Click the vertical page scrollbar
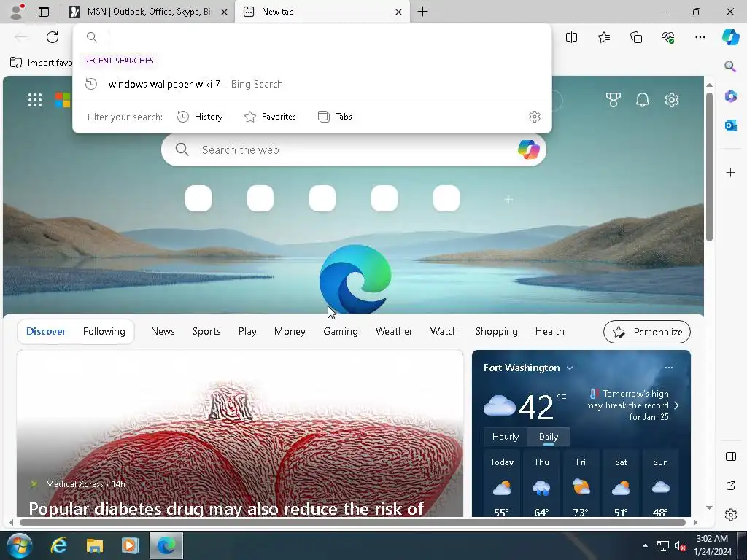The height and width of the screenshot is (560, 747). pos(709,167)
